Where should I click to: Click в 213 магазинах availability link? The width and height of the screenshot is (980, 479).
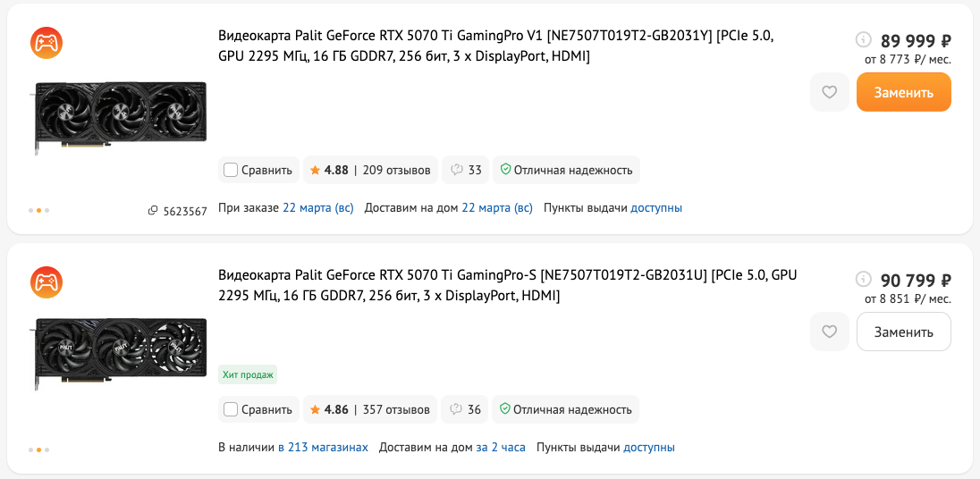pyautogui.click(x=323, y=447)
